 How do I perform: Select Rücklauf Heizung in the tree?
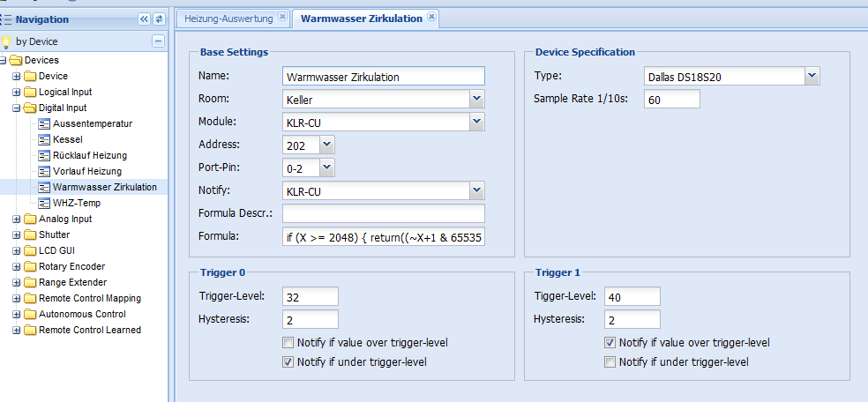[90, 155]
